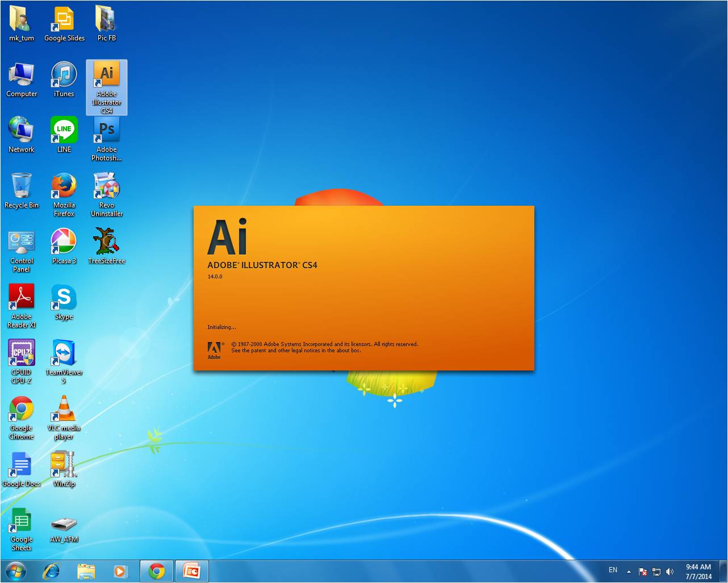Open Windows Explorer from the taskbar
The height and width of the screenshot is (583, 728).
[x=86, y=571]
